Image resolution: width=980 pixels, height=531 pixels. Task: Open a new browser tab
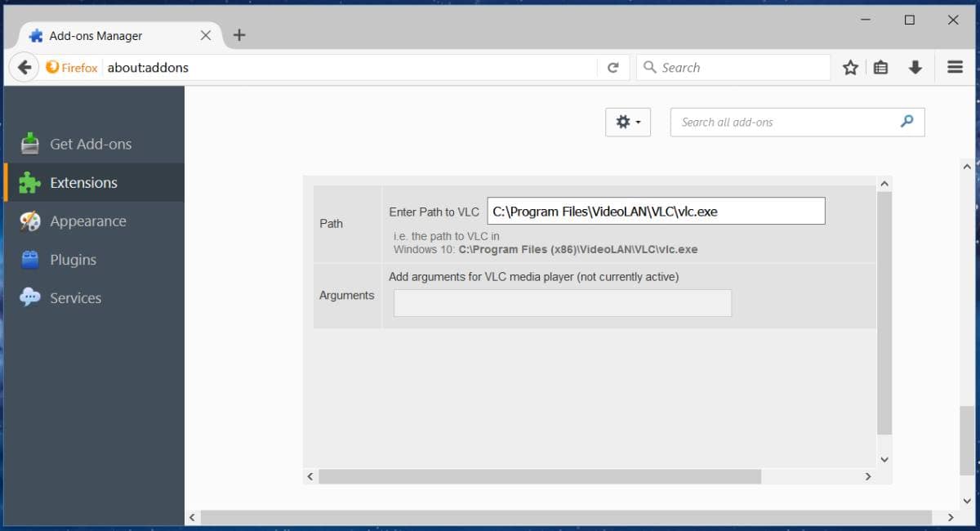tap(238, 34)
